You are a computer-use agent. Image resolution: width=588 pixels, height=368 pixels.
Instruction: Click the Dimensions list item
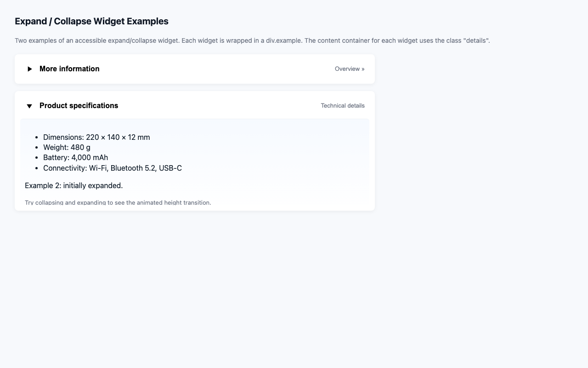(96, 137)
